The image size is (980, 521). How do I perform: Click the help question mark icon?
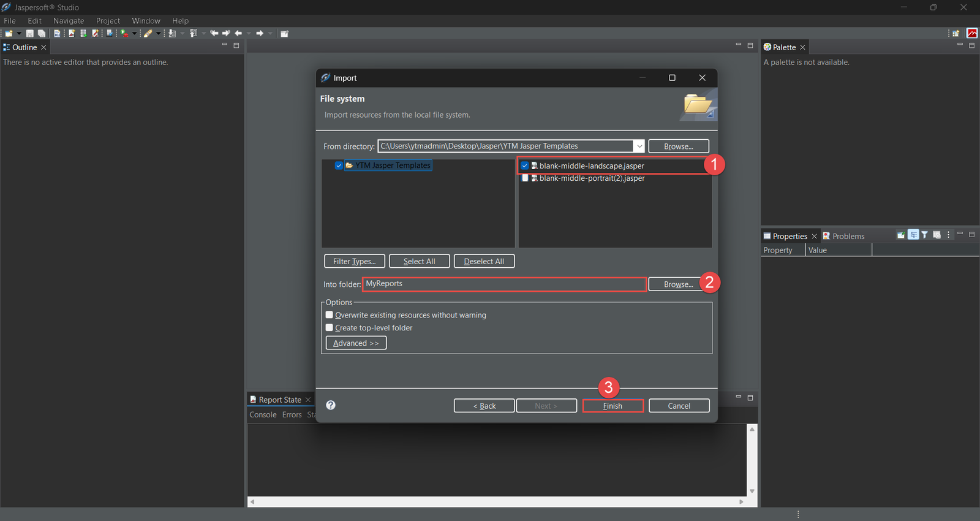pyautogui.click(x=331, y=405)
